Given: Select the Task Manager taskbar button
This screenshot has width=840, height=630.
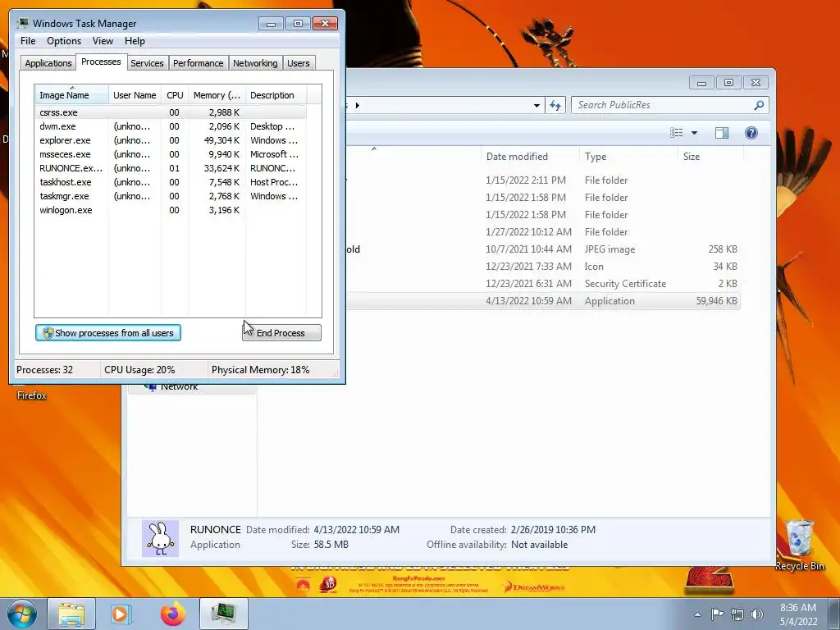Looking at the screenshot, I should [x=223, y=614].
